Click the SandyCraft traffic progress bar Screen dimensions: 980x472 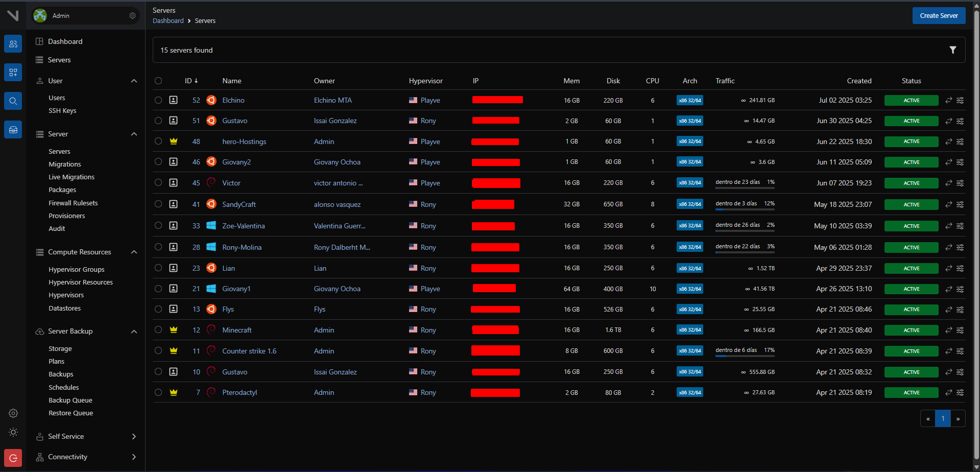coord(745,209)
